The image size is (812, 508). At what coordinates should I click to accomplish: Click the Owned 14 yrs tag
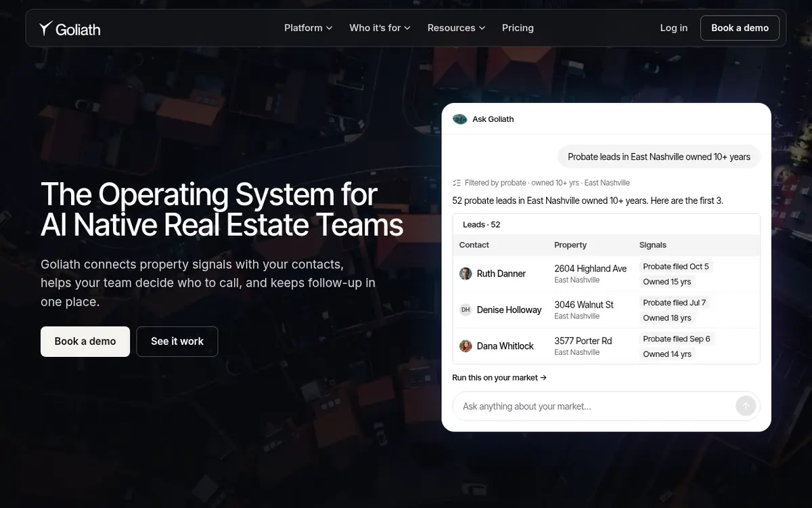[x=667, y=354]
